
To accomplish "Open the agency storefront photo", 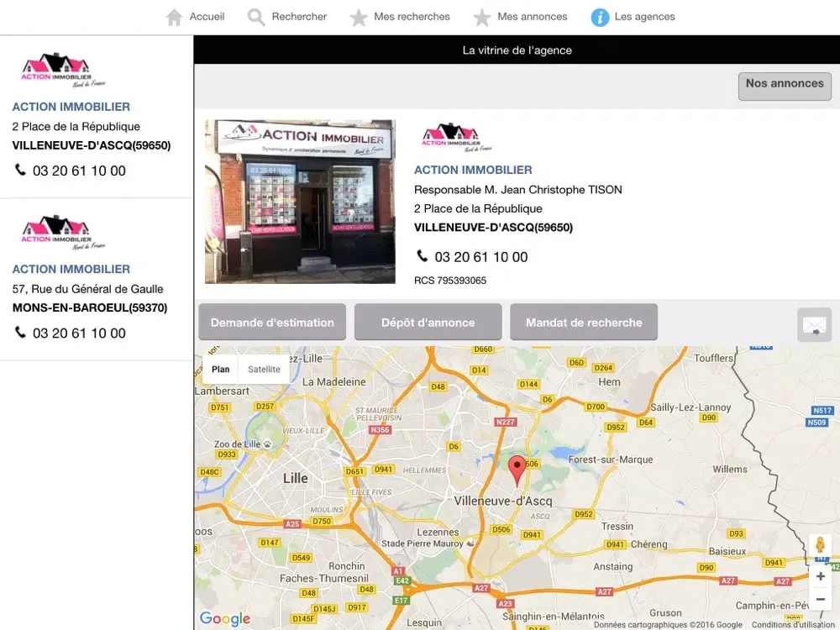I will click(300, 202).
